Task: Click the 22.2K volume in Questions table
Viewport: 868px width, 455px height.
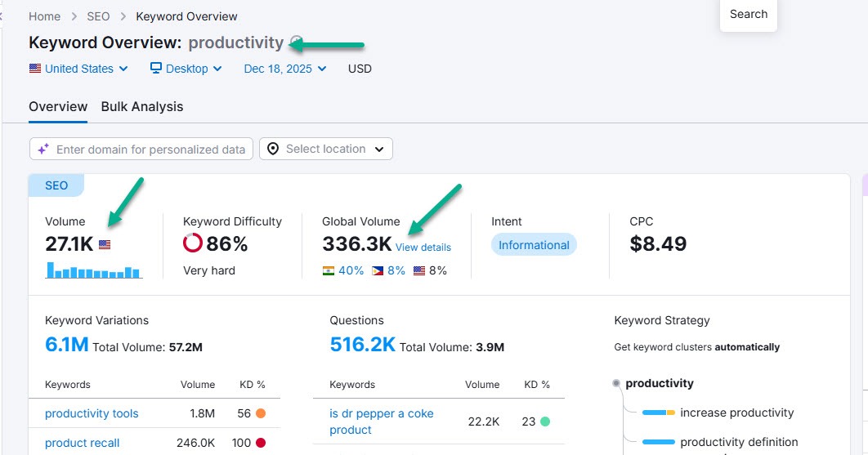Action: 484,422
